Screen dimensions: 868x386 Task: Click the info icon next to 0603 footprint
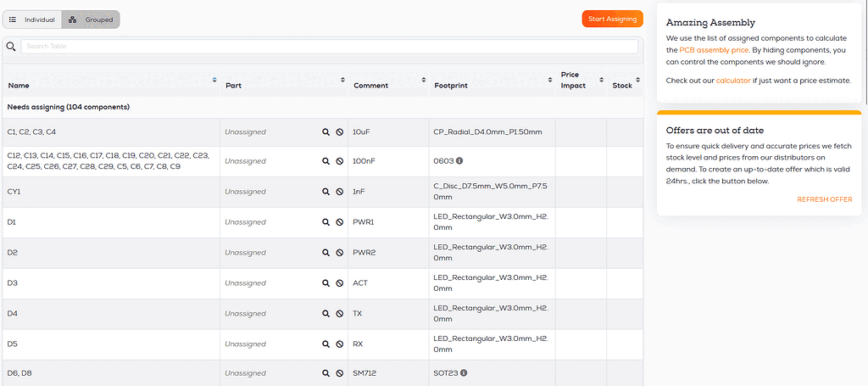coord(460,160)
